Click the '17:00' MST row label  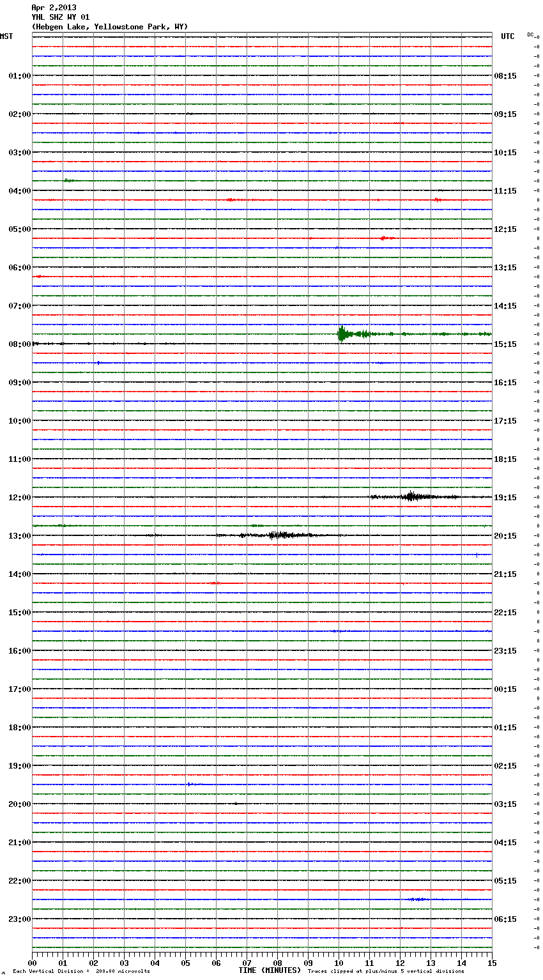click(x=20, y=689)
